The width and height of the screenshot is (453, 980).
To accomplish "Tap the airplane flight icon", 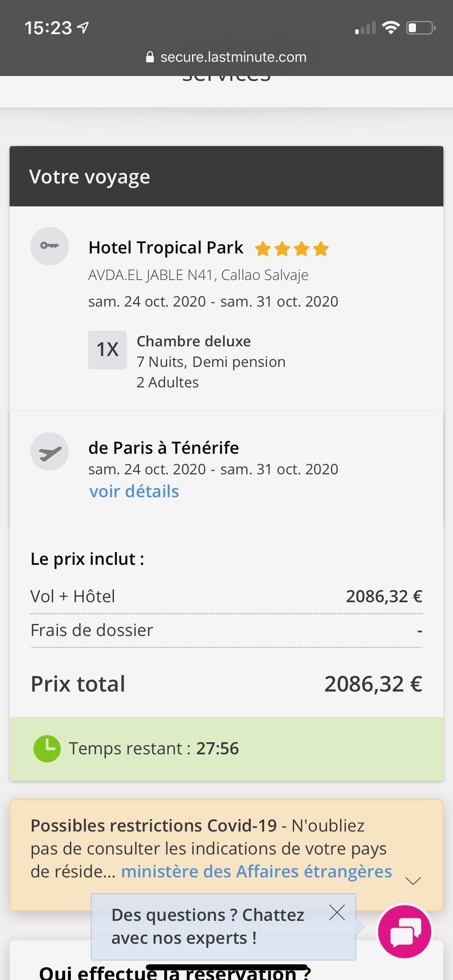I will coord(50,451).
